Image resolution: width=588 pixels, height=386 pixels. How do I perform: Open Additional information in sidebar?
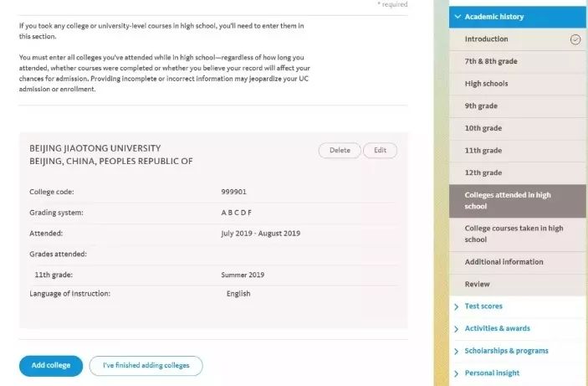[x=518, y=262]
